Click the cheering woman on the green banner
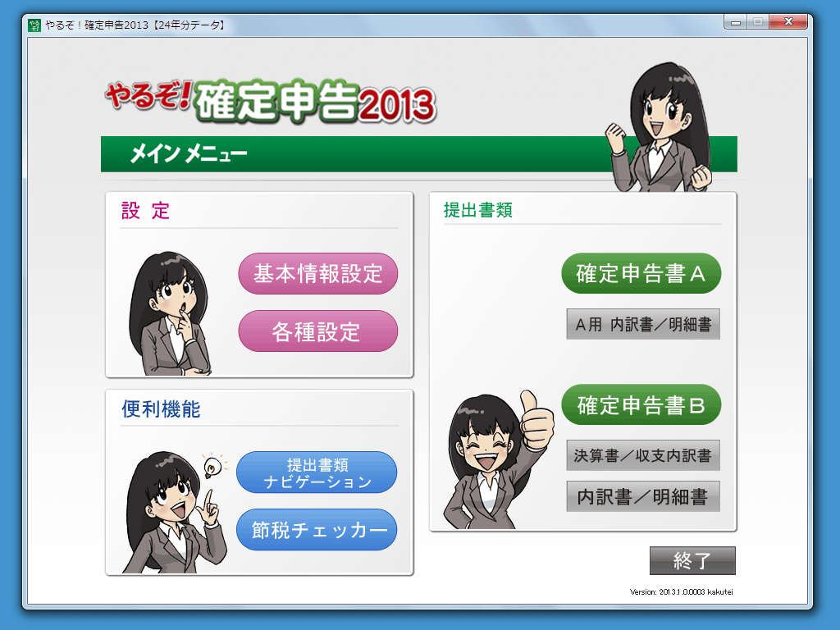The height and width of the screenshot is (630, 840). (x=660, y=127)
